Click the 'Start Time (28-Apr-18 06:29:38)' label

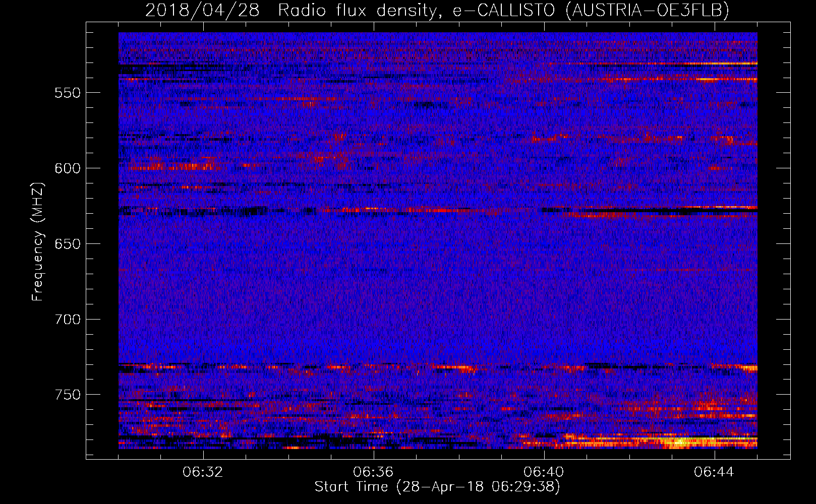tap(437, 487)
